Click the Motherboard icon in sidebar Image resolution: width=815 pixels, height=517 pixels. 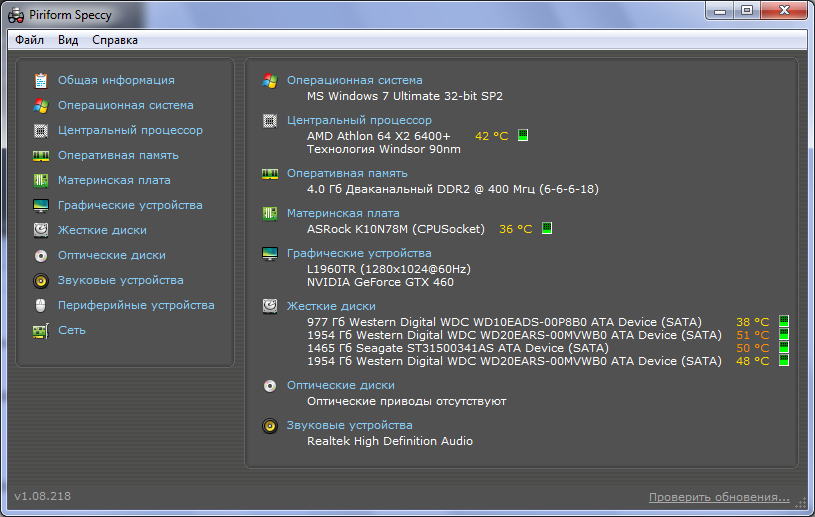pyautogui.click(x=41, y=180)
